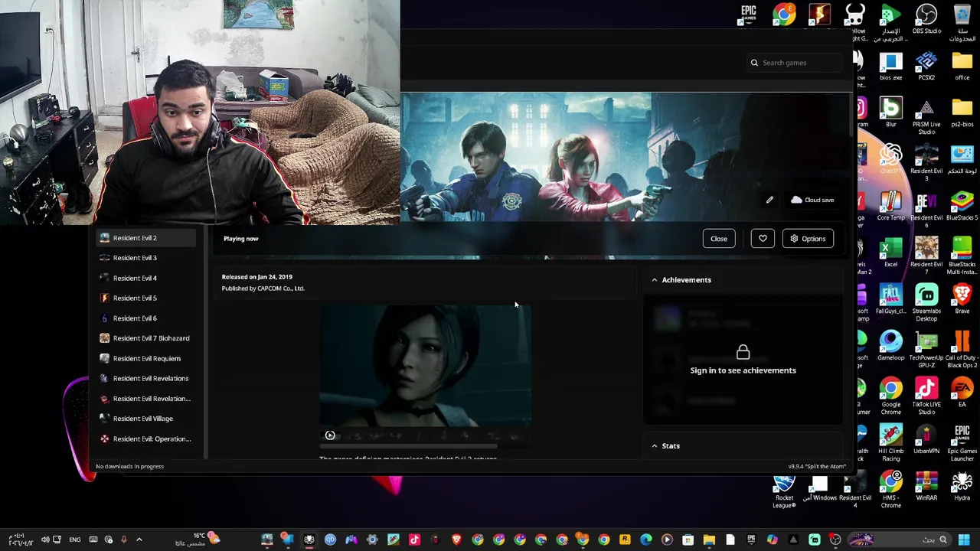This screenshot has width=980, height=551.
Task: Open volume control in the system tray
Action: (x=45, y=540)
